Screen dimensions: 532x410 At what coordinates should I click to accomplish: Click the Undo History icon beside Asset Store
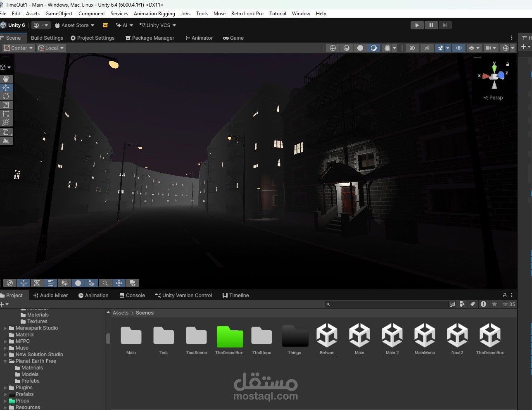point(105,25)
